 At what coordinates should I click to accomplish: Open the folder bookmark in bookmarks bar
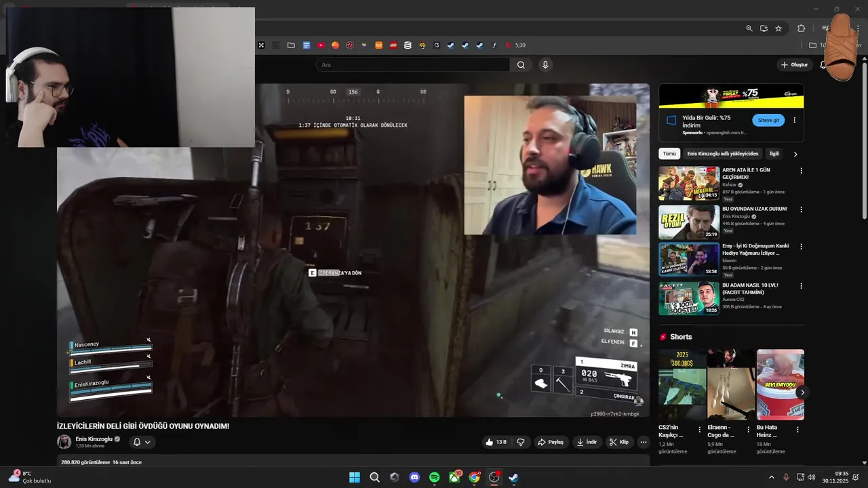291,45
